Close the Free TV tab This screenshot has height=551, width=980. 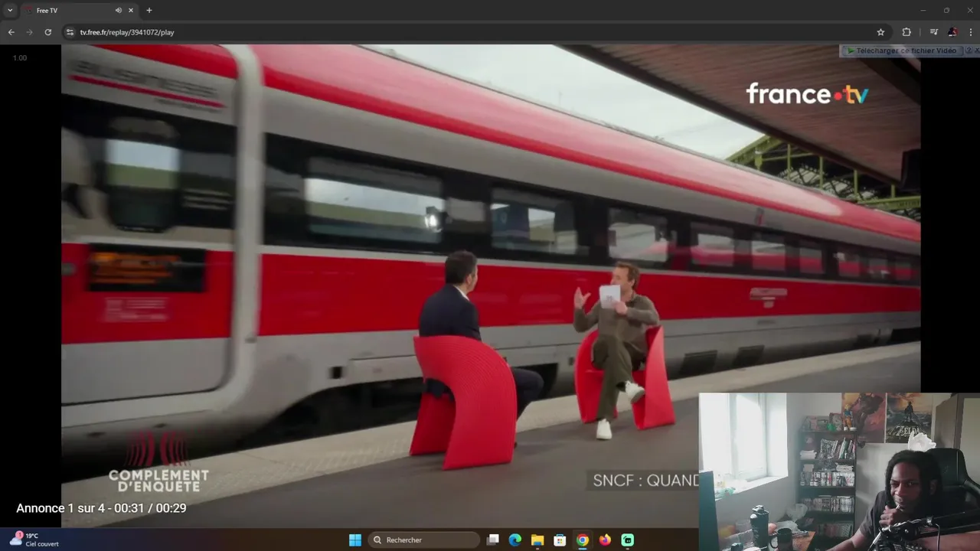(131, 11)
